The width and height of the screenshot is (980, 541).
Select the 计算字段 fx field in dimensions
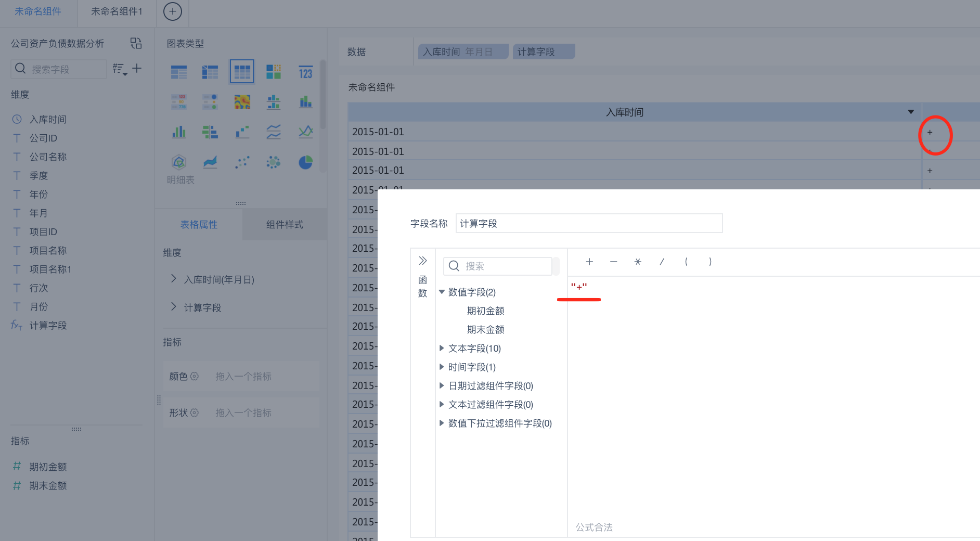[48, 325]
